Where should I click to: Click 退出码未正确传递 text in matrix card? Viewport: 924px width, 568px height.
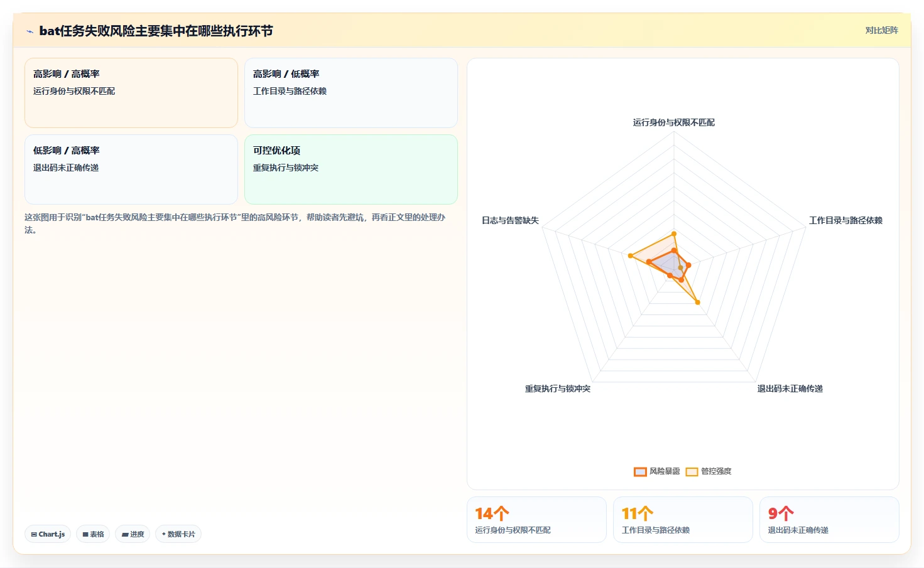66,168
